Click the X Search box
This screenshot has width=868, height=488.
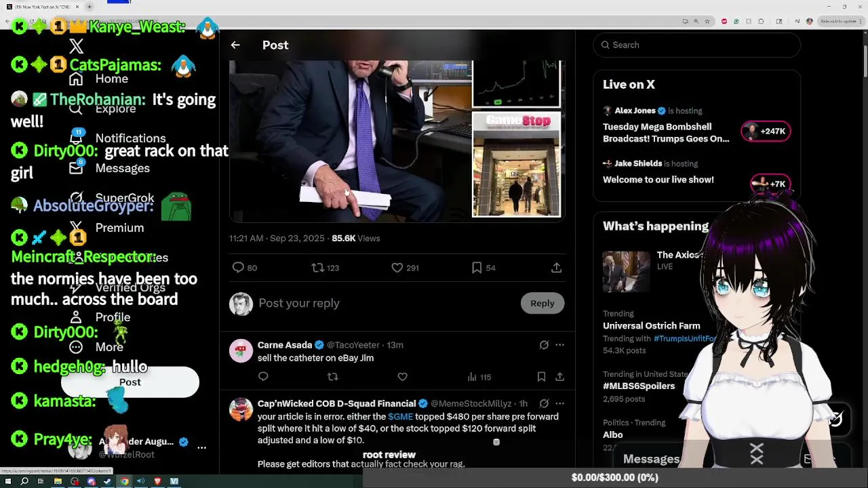697,45
